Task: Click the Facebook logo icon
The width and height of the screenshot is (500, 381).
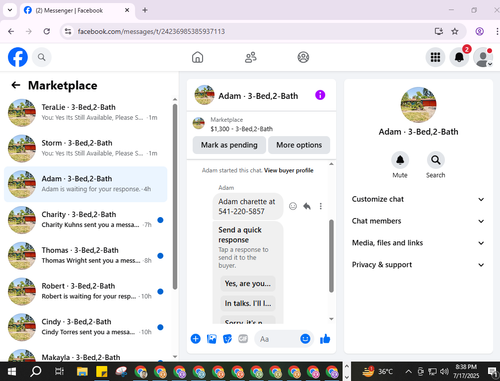Action: [x=18, y=57]
